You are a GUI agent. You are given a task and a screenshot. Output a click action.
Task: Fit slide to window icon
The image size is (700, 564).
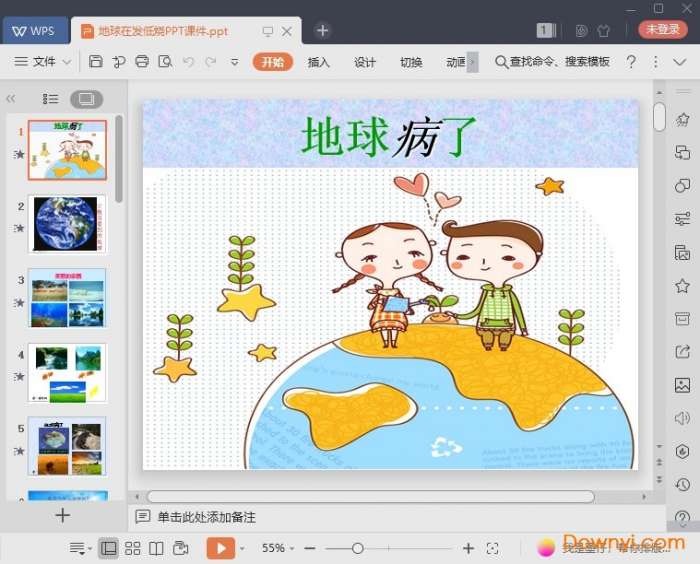point(492,548)
